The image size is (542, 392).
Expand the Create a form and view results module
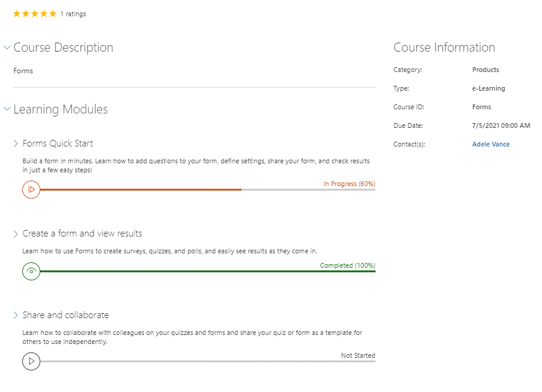pyautogui.click(x=16, y=233)
